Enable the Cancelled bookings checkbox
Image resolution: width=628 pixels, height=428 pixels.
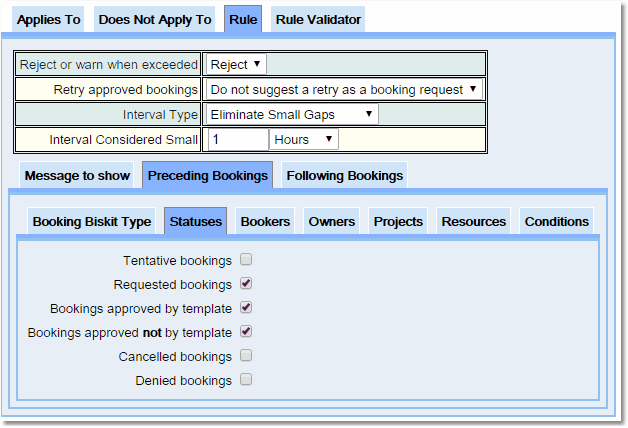[x=246, y=356]
